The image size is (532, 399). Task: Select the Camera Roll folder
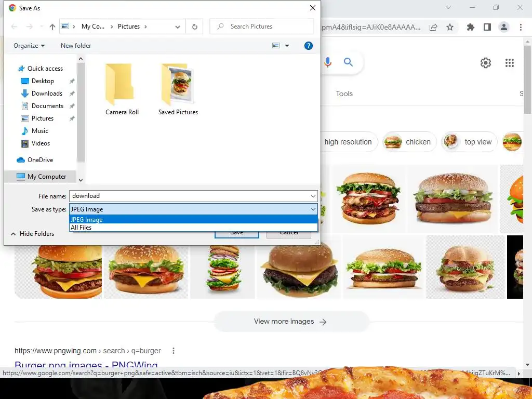(x=122, y=89)
